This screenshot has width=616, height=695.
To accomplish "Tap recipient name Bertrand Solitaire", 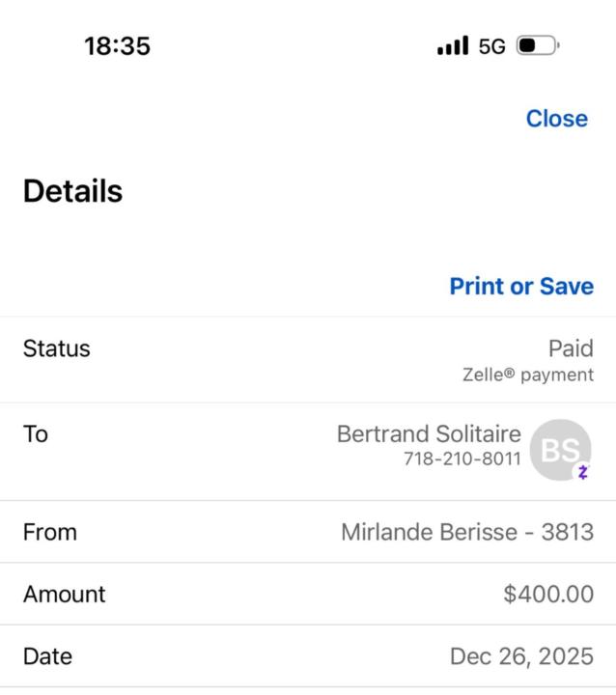I will click(x=429, y=434).
